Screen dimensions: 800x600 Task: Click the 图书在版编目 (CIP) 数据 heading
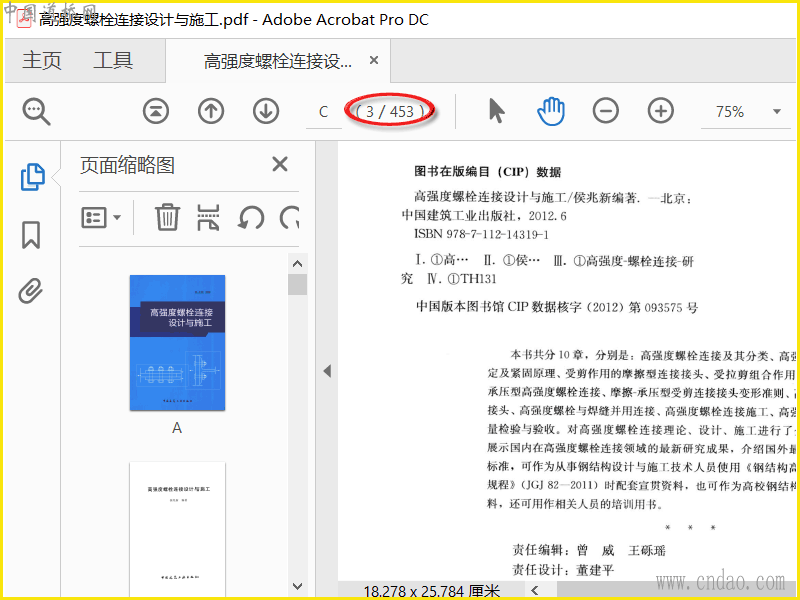pyautogui.click(x=487, y=172)
